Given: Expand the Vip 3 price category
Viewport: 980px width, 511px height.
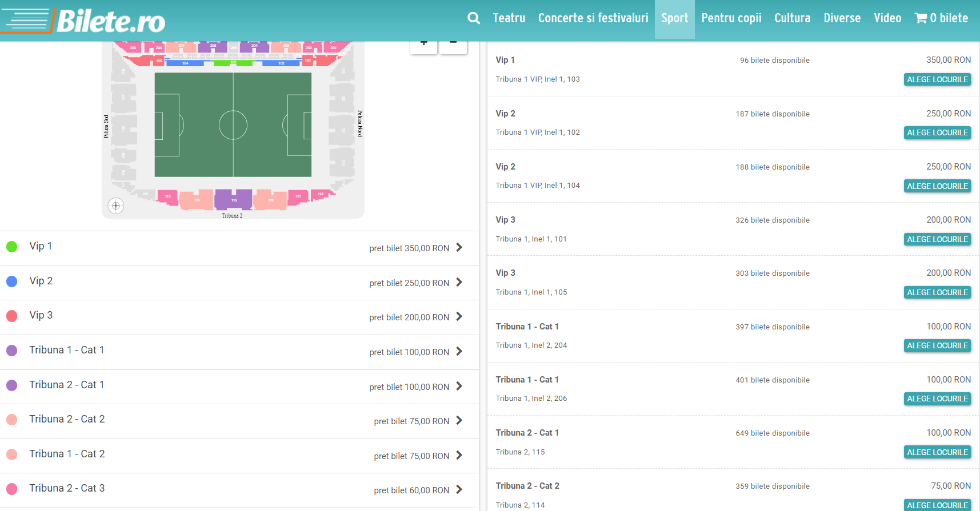Looking at the screenshot, I should click(x=239, y=317).
